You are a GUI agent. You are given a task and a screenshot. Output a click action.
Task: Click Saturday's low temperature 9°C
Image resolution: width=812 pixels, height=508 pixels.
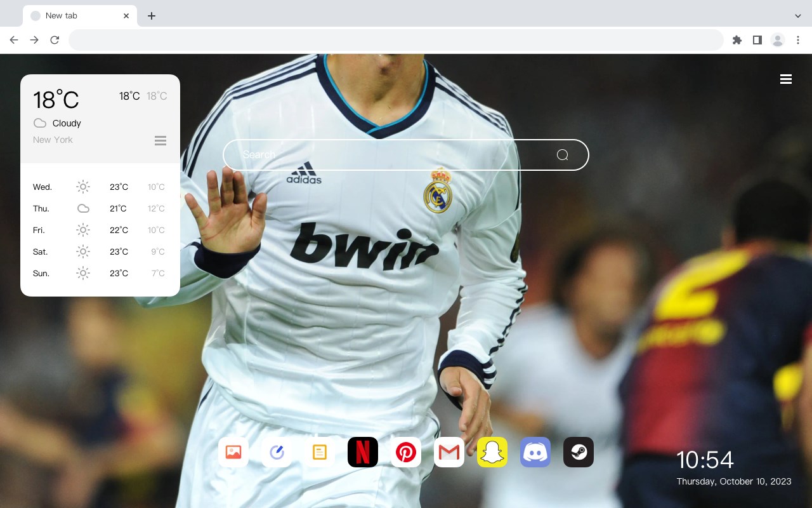(x=158, y=251)
